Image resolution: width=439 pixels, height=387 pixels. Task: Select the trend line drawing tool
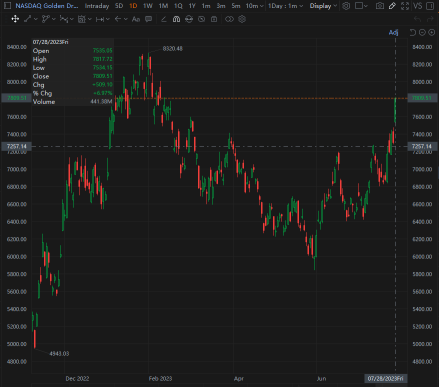[27, 19]
